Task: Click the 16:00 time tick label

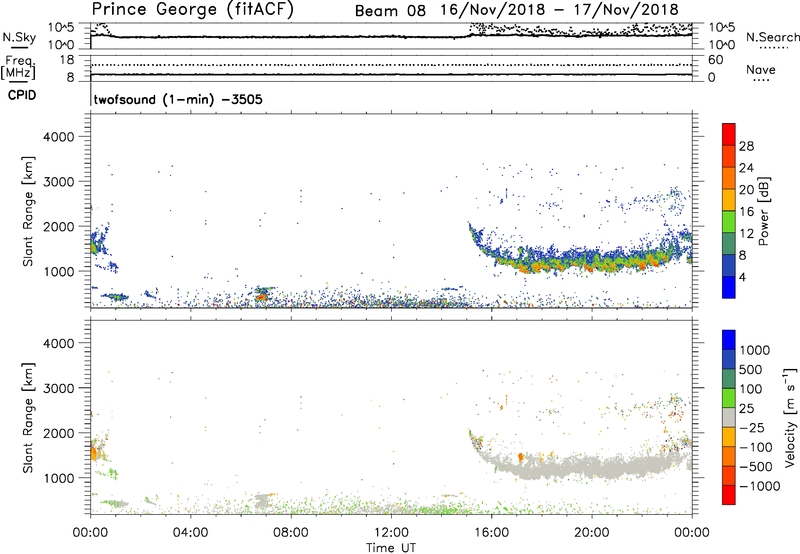Action: [492, 533]
